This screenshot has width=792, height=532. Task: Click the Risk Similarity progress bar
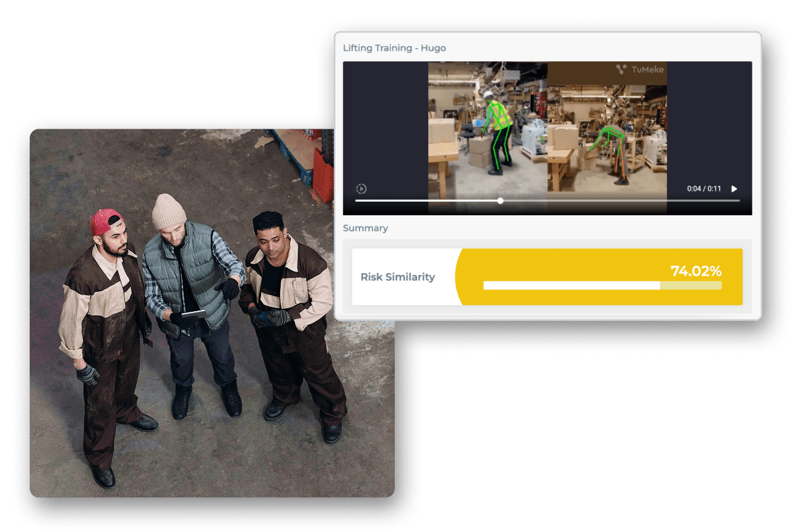coord(602,285)
